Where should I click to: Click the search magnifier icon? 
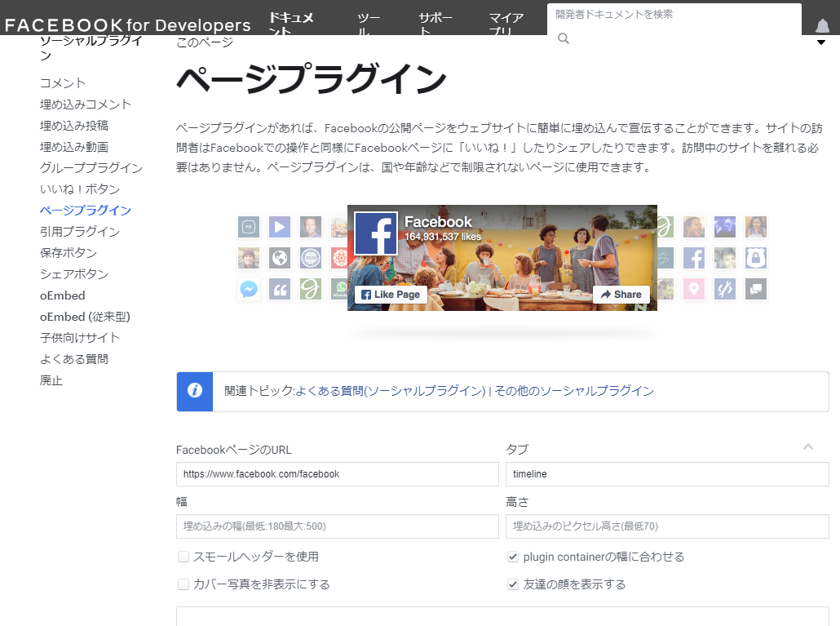(x=563, y=38)
